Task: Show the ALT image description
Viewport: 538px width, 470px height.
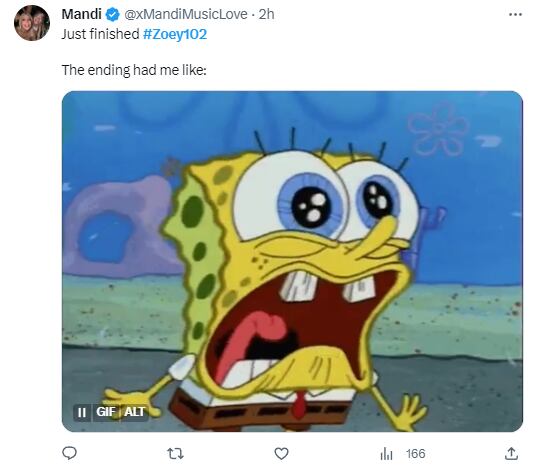Action: coord(134,412)
